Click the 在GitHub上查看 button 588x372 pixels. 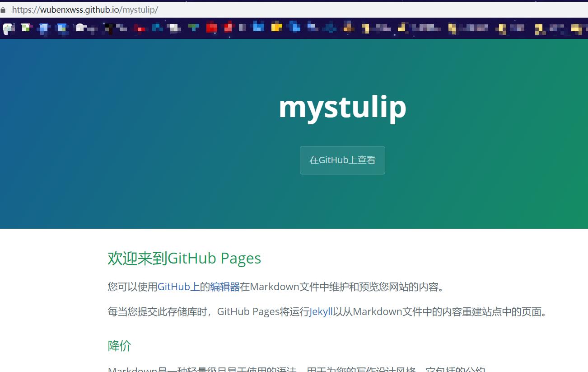(x=342, y=160)
